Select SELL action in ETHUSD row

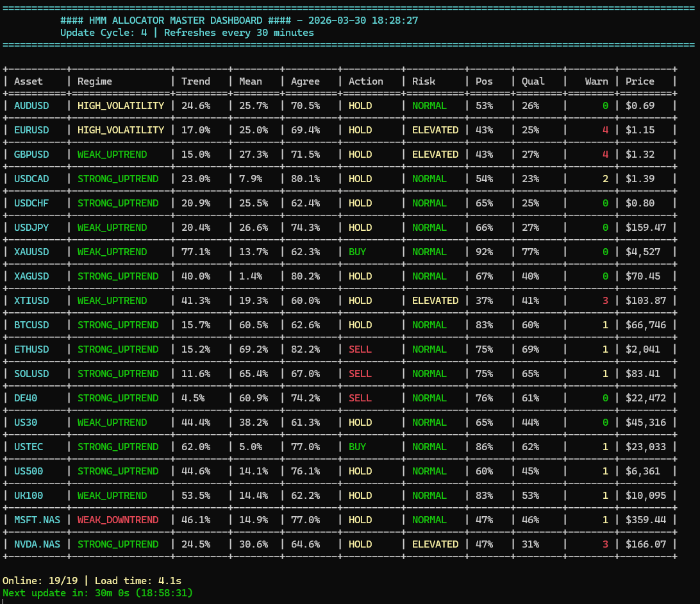pos(360,349)
